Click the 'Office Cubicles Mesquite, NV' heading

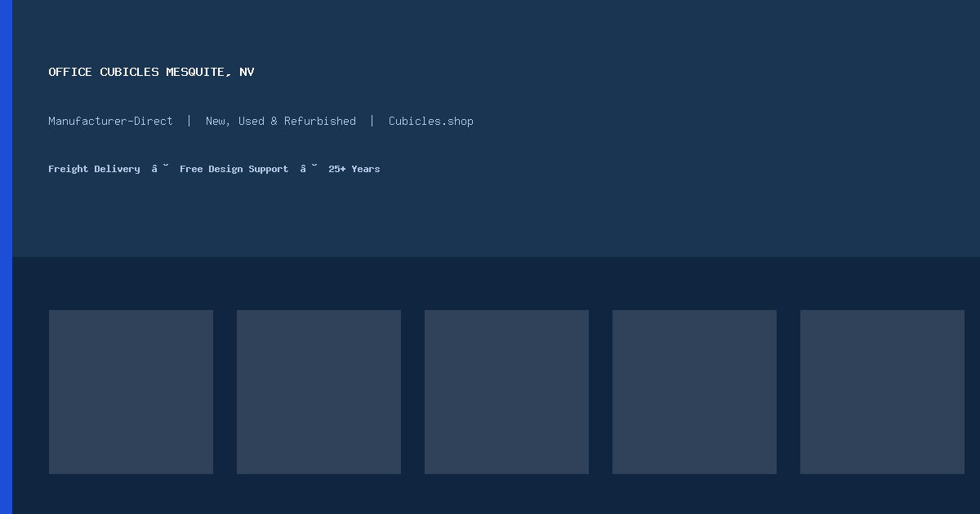pyautogui.click(x=151, y=72)
